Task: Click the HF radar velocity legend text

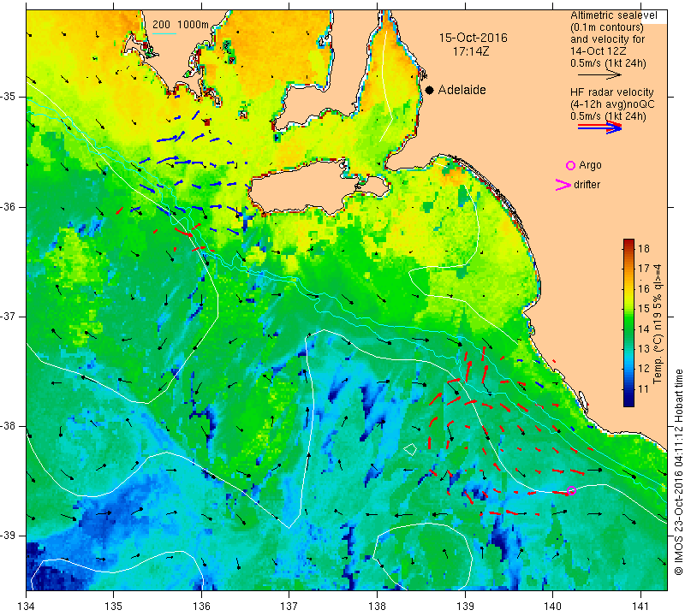Action: (611, 92)
